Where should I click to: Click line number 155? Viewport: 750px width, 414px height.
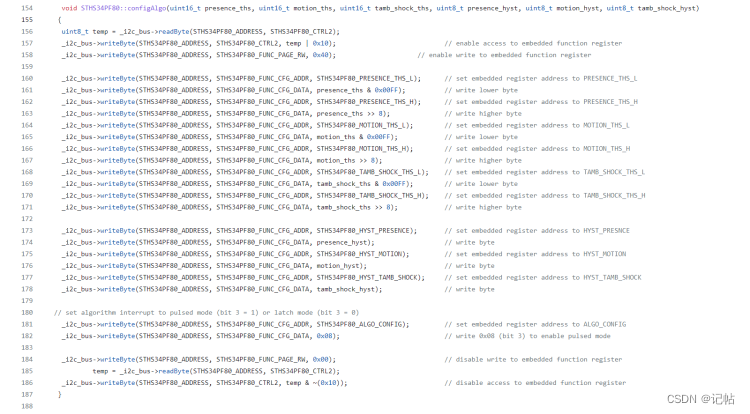[x=27, y=20]
